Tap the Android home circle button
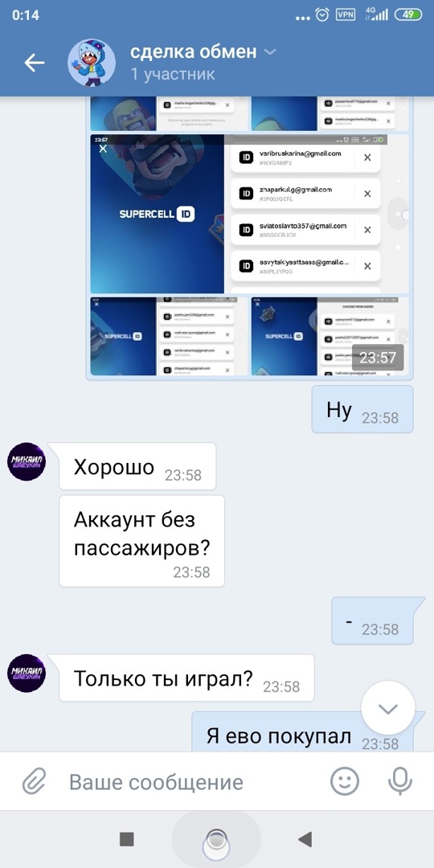 pos(216,840)
